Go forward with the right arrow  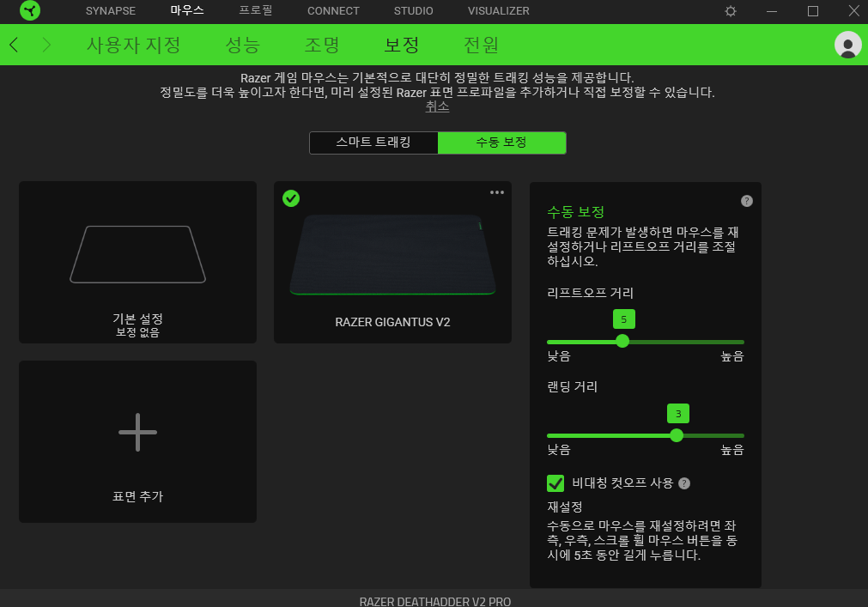click(46, 45)
